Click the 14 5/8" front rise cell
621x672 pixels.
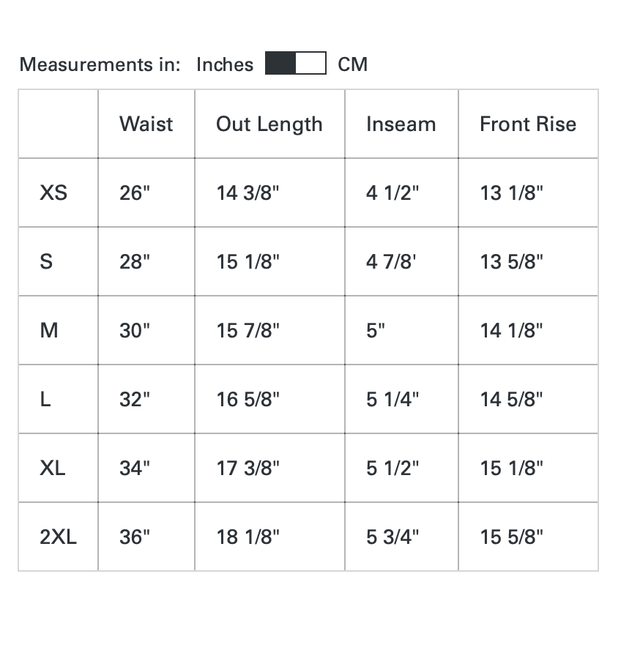[511, 399]
